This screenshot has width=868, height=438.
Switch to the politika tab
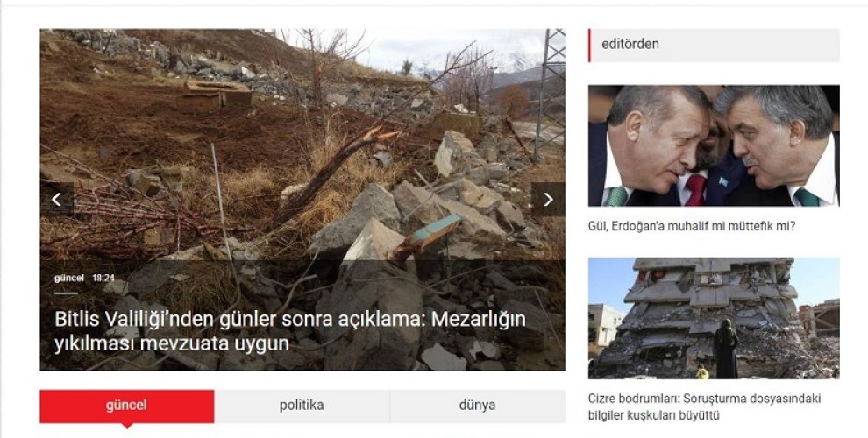302,406
